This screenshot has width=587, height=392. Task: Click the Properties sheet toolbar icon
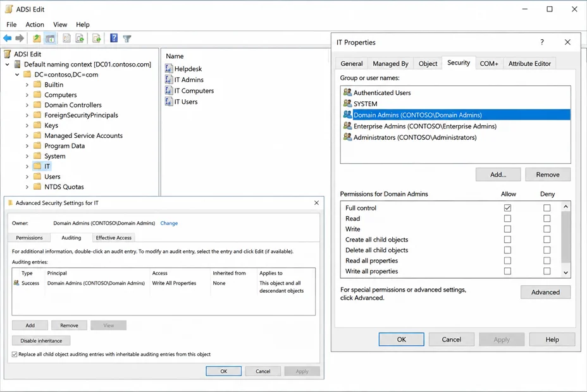[x=66, y=38]
